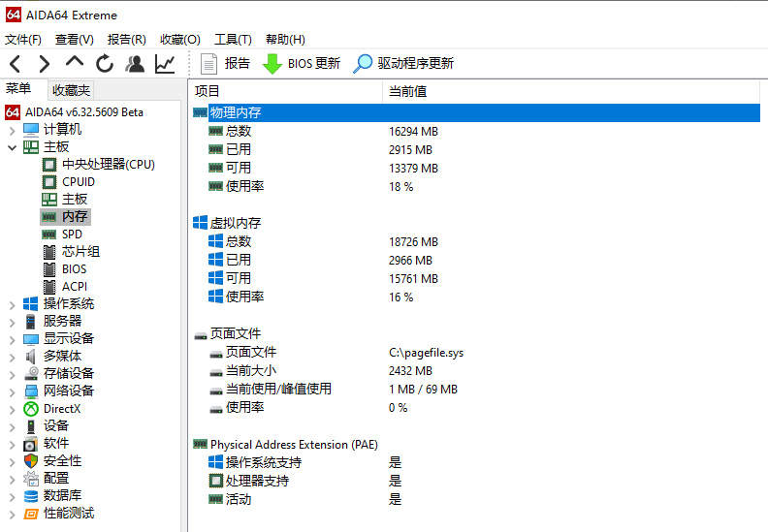This screenshot has height=532, width=768.
Task: Collapse the 主板 tree node
Action: click(x=13, y=147)
